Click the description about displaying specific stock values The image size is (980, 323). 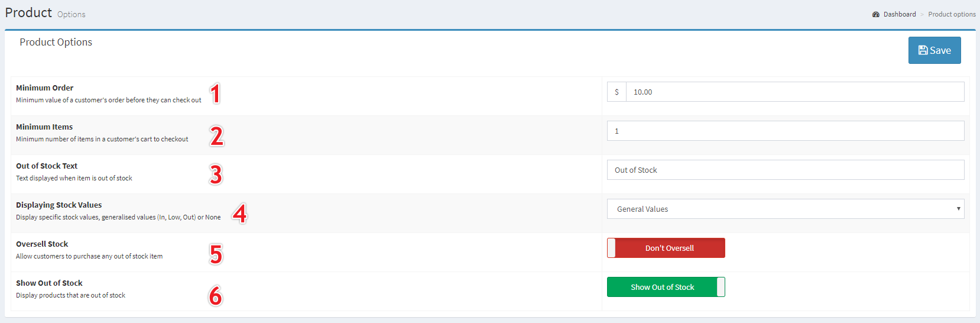(x=118, y=217)
